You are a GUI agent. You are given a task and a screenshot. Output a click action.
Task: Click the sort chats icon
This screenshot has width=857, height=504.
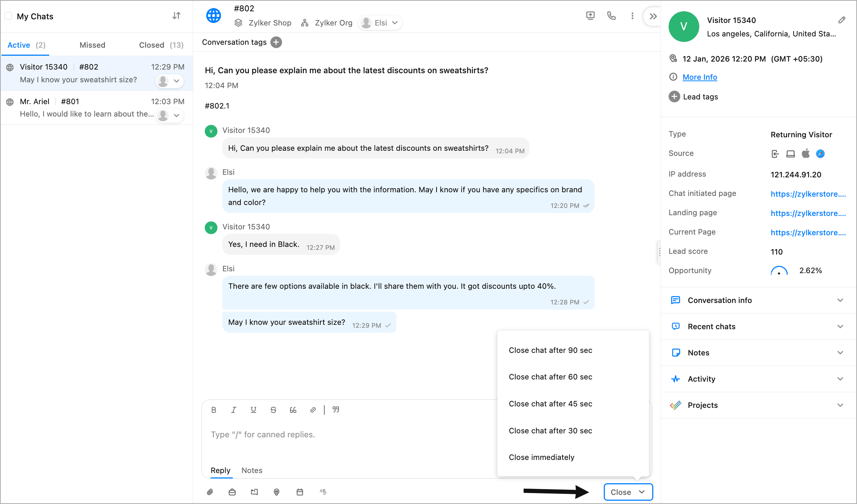pyautogui.click(x=176, y=16)
